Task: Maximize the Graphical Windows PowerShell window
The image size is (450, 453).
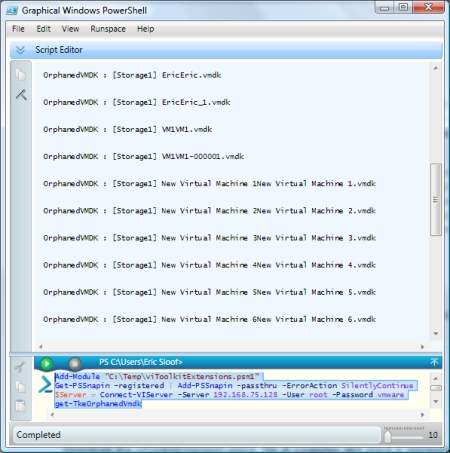Action: tap(403, 7)
